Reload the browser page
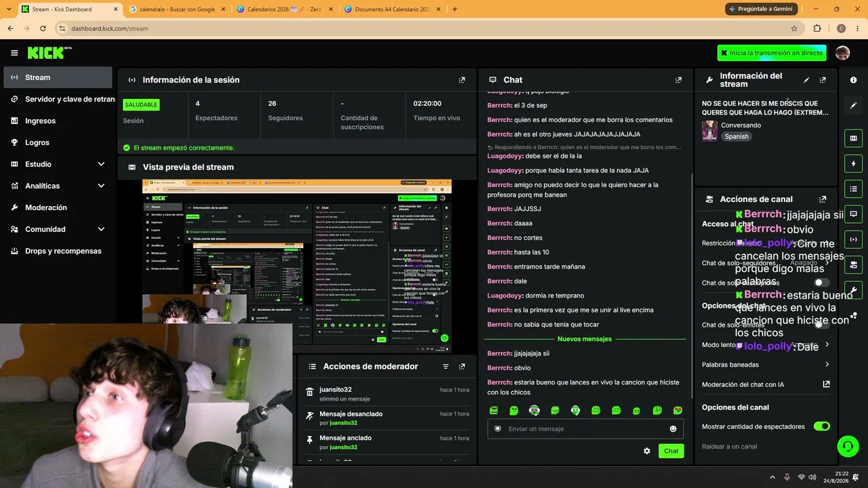The width and height of the screenshot is (868, 488). pos(43,28)
